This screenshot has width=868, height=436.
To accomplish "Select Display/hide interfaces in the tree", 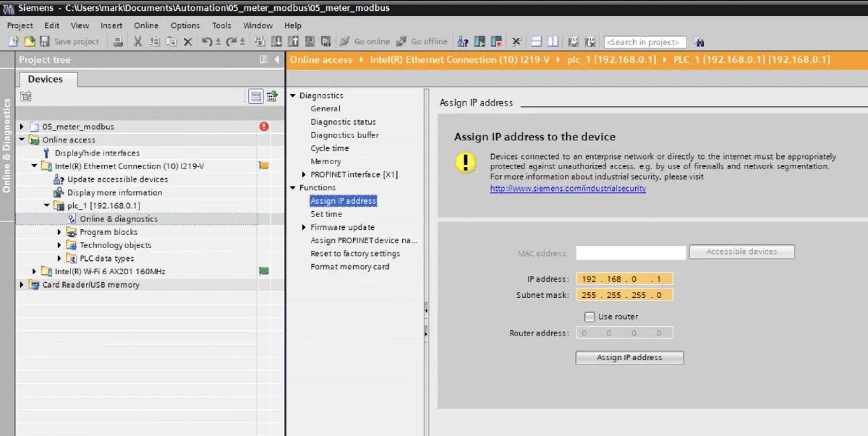I will [97, 153].
